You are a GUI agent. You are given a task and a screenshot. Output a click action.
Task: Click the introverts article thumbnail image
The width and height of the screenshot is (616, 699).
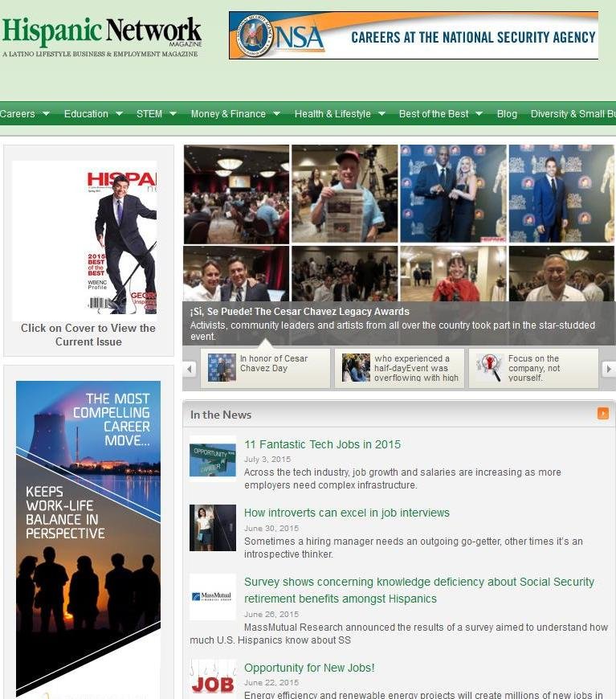point(213,528)
